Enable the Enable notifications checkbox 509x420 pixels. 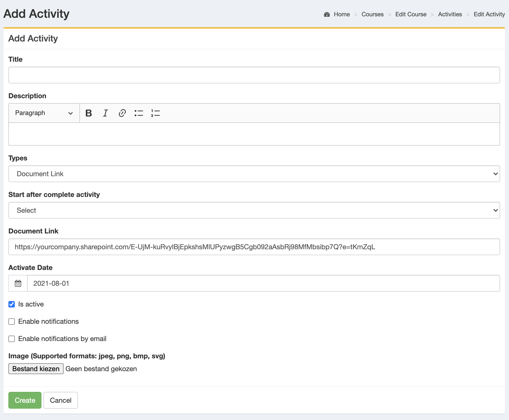click(12, 322)
